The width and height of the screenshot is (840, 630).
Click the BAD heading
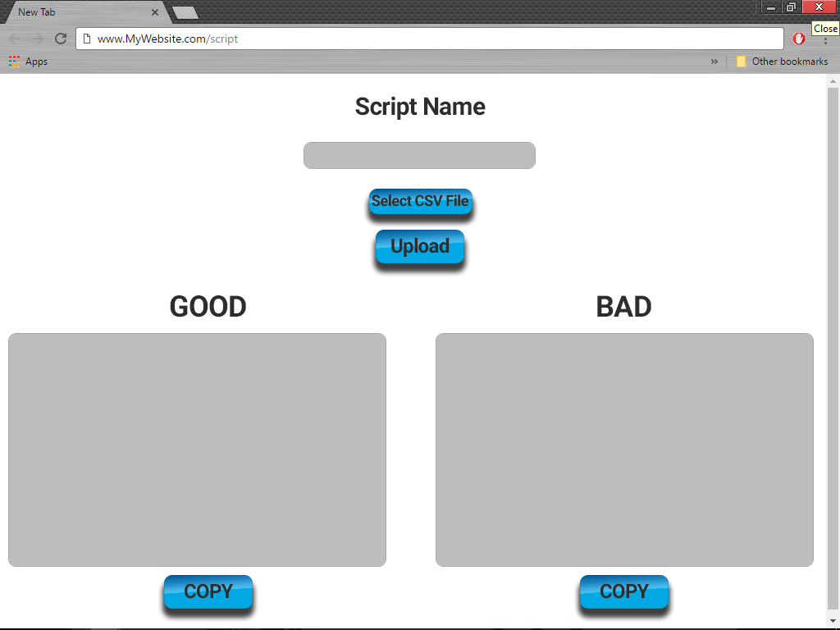pyautogui.click(x=623, y=307)
